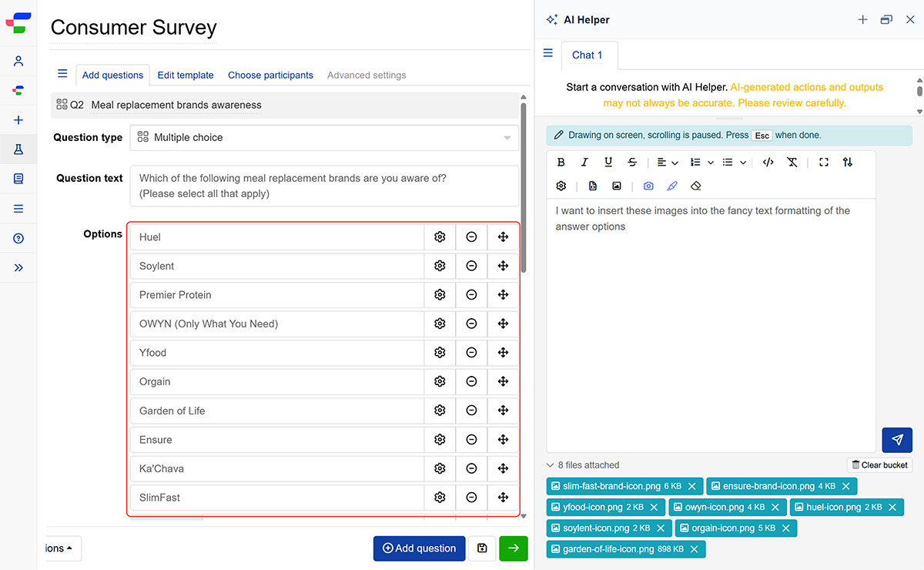Toggle the pen drawing tool
This screenshot has width=924, height=570.
click(672, 186)
